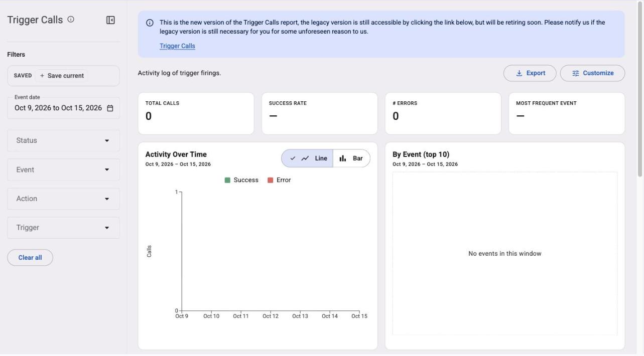The width and height of the screenshot is (644, 356).
Task: Switch chart to Line view
Action: 307,158
